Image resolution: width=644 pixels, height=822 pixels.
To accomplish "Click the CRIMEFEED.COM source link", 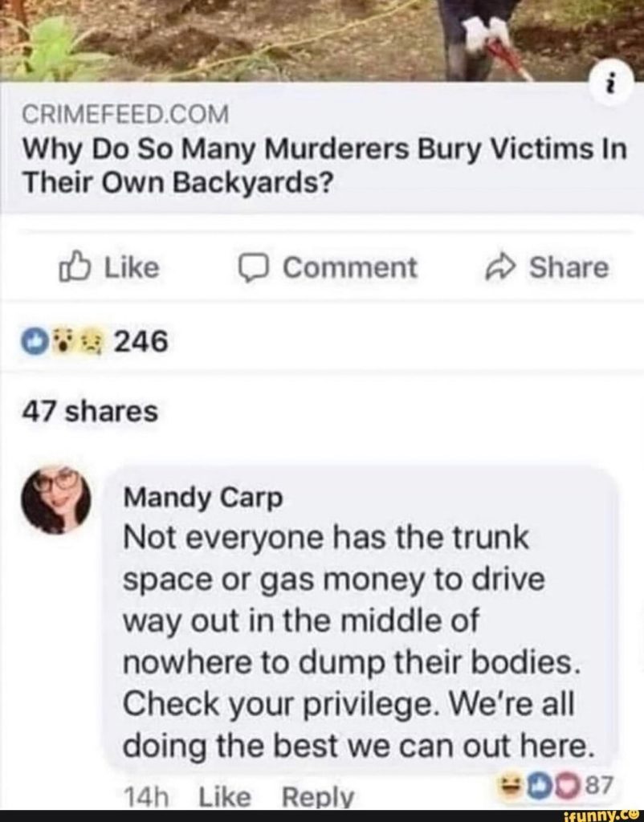I will point(125,114).
